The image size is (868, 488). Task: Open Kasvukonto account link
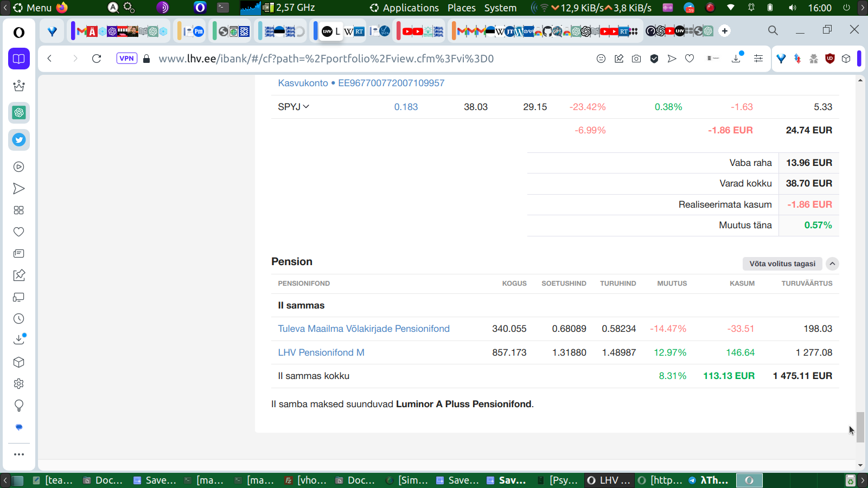pyautogui.click(x=361, y=83)
